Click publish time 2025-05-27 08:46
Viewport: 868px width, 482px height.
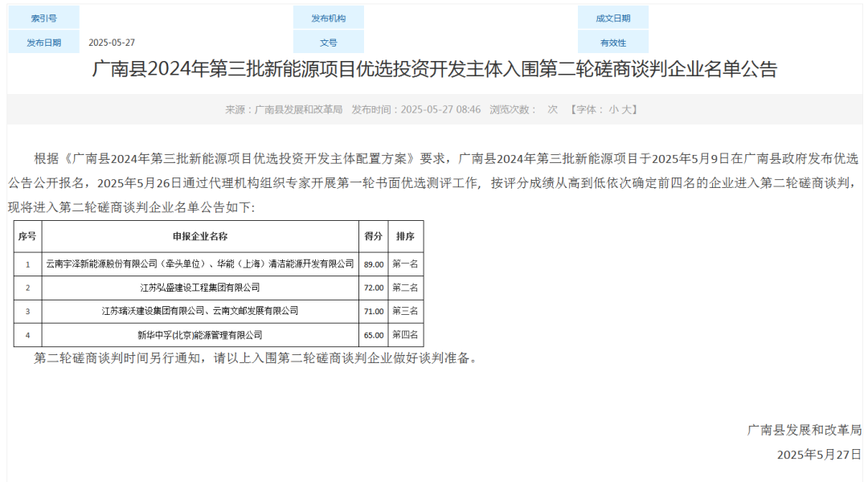(x=440, y=109)
